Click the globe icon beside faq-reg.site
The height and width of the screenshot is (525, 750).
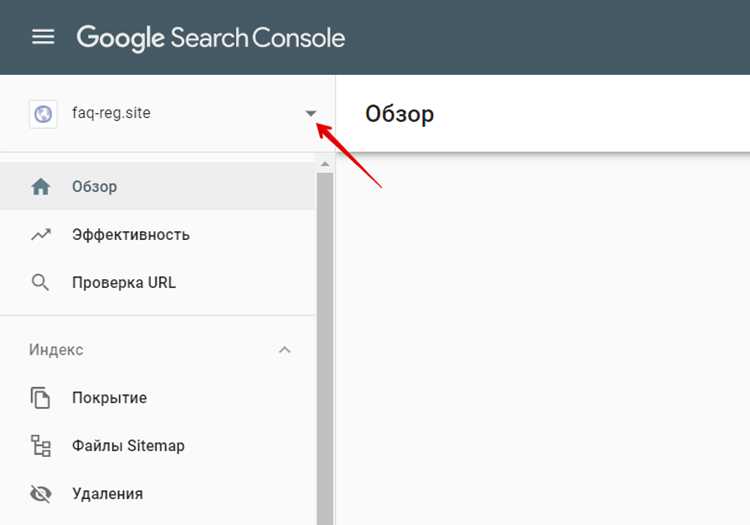point(43,114)
